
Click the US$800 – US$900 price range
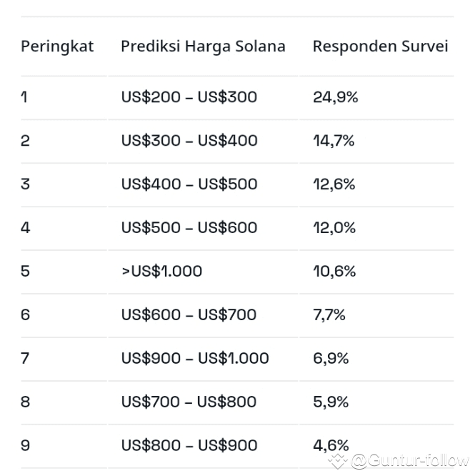click(189, 446)
